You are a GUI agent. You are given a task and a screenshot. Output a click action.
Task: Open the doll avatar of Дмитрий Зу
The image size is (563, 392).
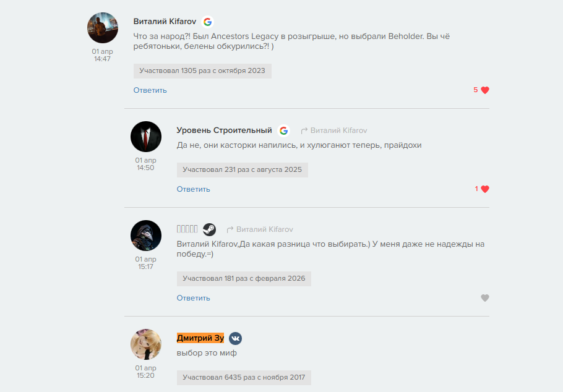(x=146, y=344)
